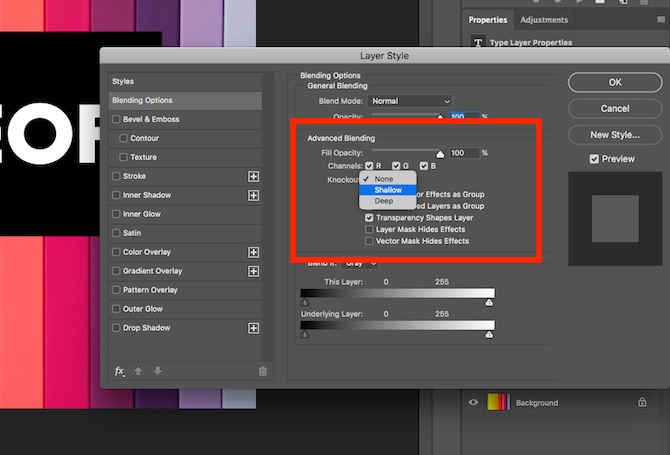Click the move effect down arrow
The width and height of the screenshot is (670, 455).
tap(157, 371)
